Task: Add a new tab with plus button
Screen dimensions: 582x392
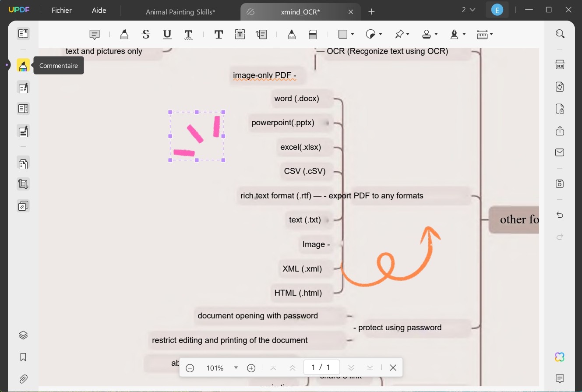Action: coord(371,12)
